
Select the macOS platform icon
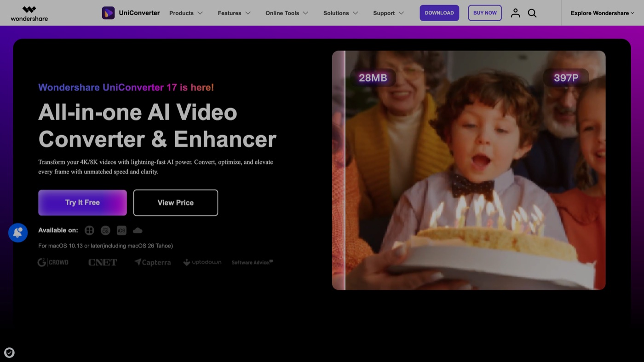(x=105, y=230)
